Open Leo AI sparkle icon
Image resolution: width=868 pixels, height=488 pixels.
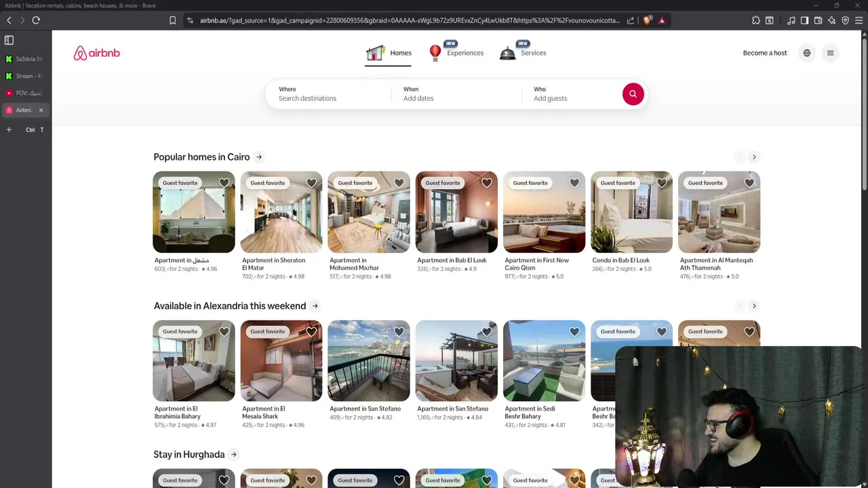pyautogui.click(x=831, y=20)
